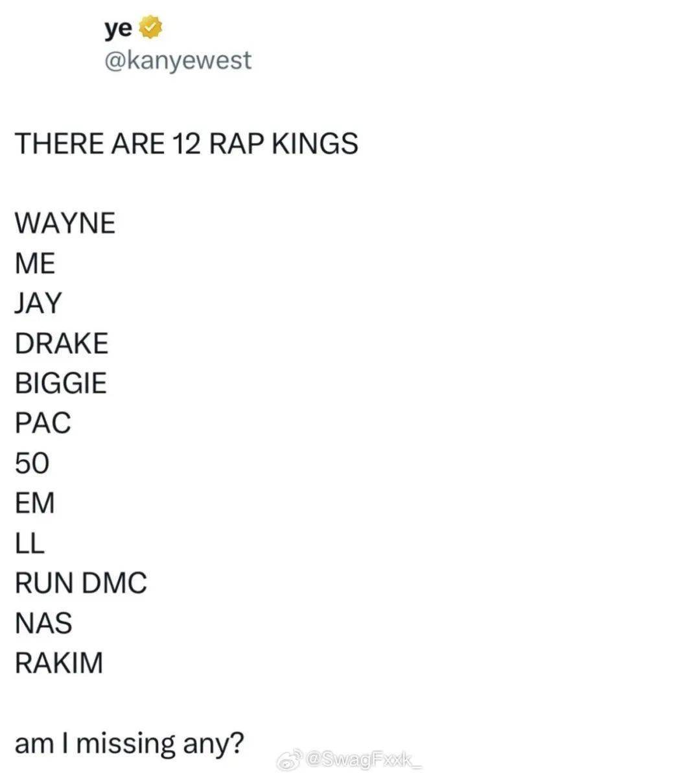Image resolution: width=700 pixels, height=778 pixels.
Task: Select the RUN DMC line
Action: click(x=81, y=583)
